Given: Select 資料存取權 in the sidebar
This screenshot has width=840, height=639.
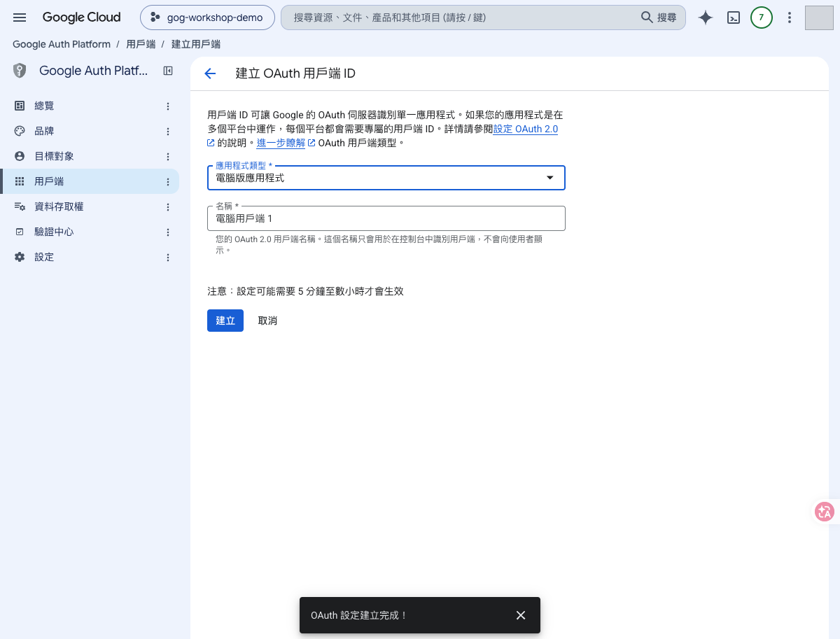Looking at the screenshot, I should tap(90, 206).
